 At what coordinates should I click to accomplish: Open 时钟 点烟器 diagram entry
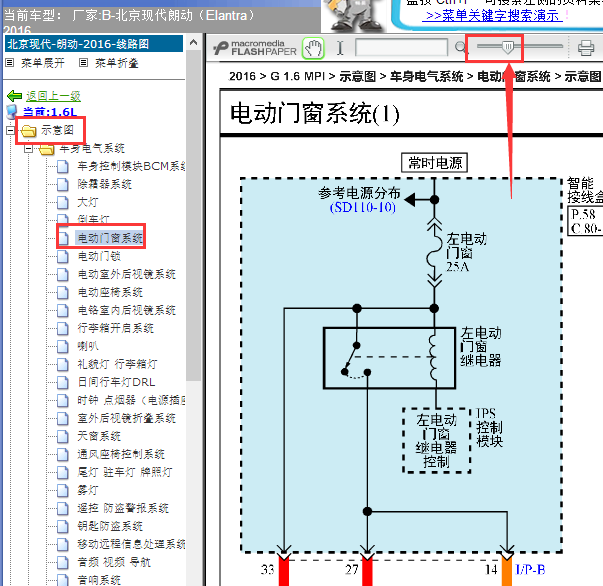tap(131, 400)
